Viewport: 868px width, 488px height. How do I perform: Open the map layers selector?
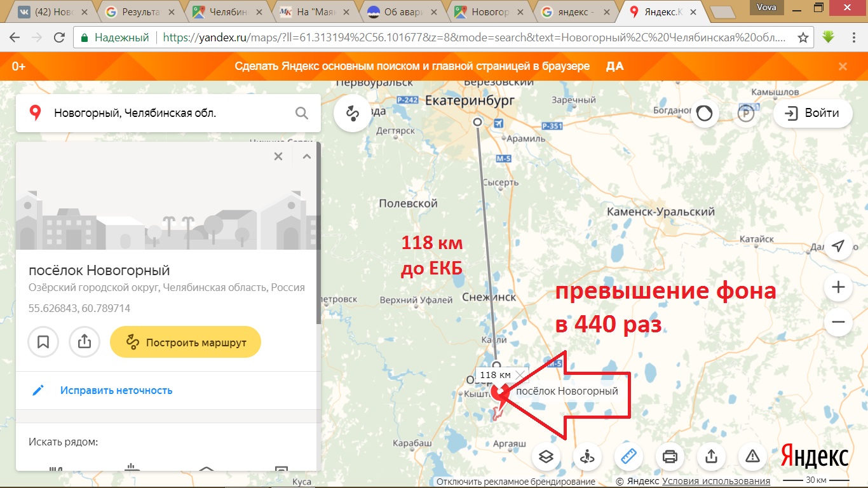(x=546, y=456)
